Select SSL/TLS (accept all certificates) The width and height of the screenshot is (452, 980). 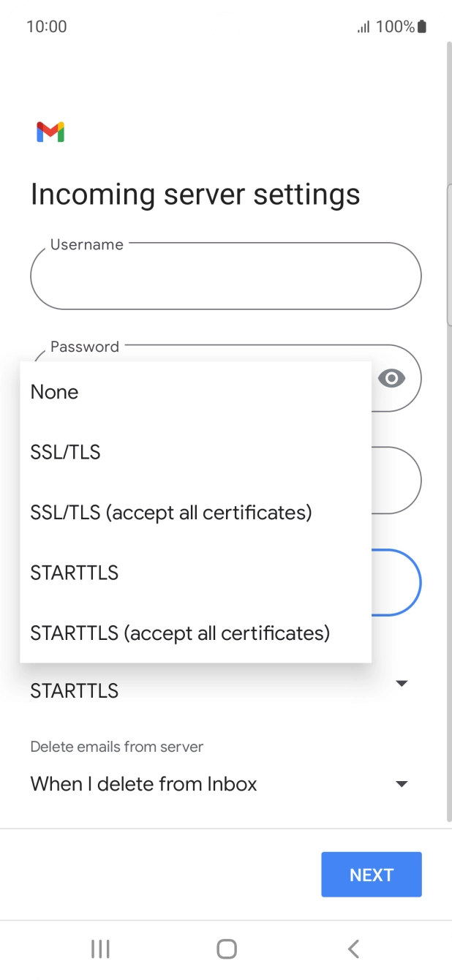click(x=171, y=513)
